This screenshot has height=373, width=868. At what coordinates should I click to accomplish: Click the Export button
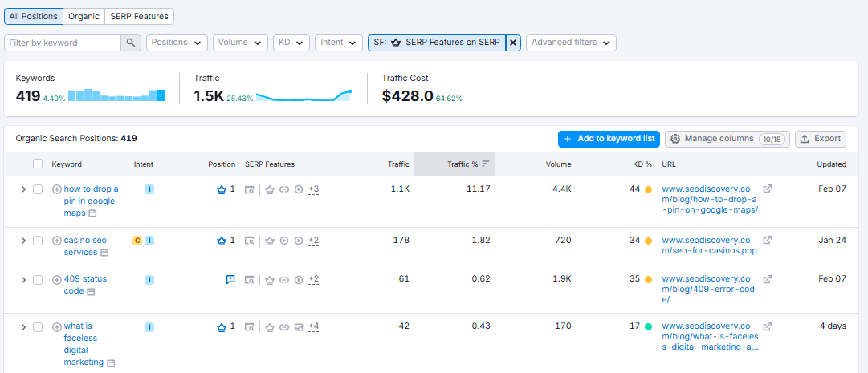(821, 138)
